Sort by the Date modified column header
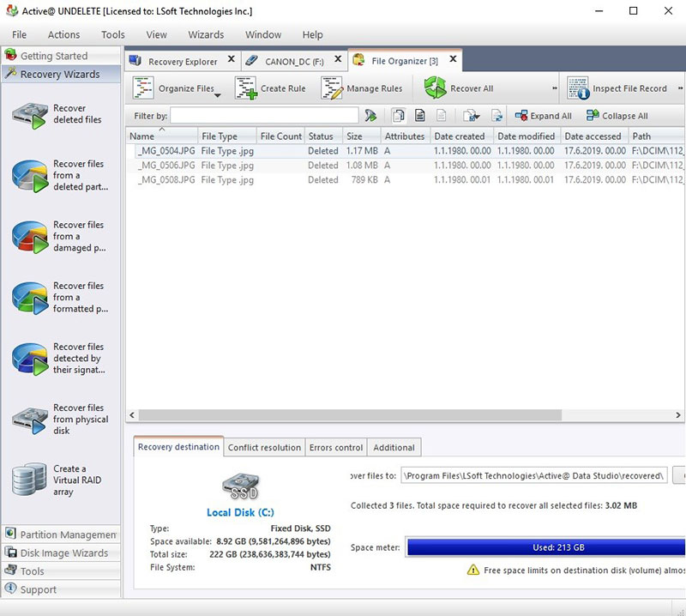This screenshot has height=616, width=686. tap(527, 136)
